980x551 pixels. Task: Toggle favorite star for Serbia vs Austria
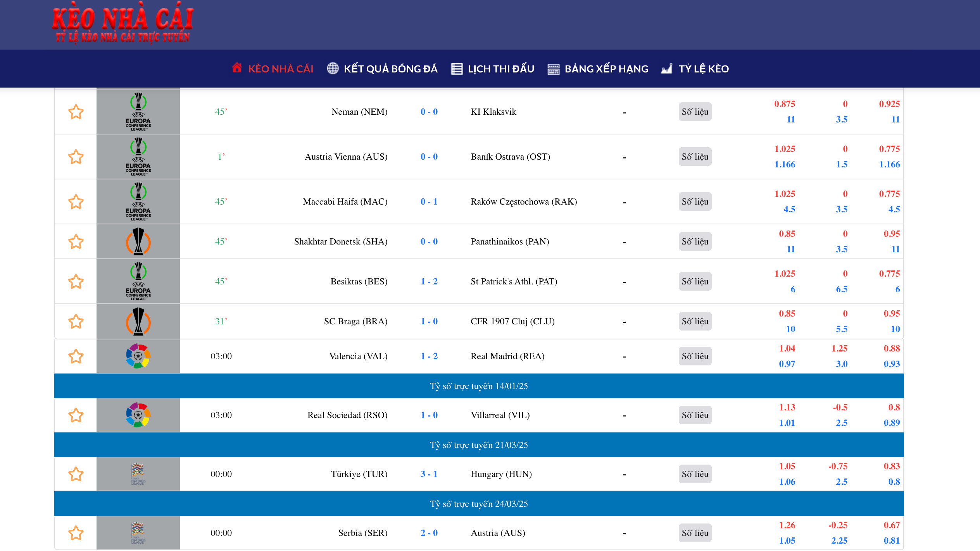[x=76, y=533]
